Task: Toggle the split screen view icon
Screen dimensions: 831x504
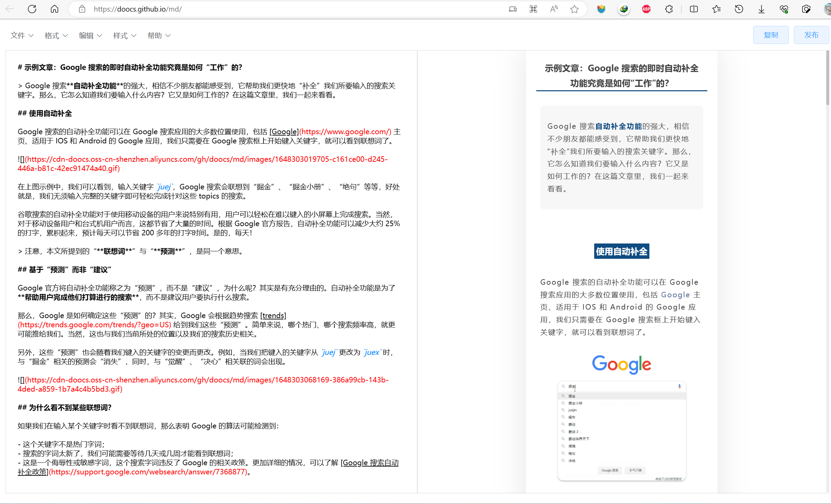Action: (694, 9)
